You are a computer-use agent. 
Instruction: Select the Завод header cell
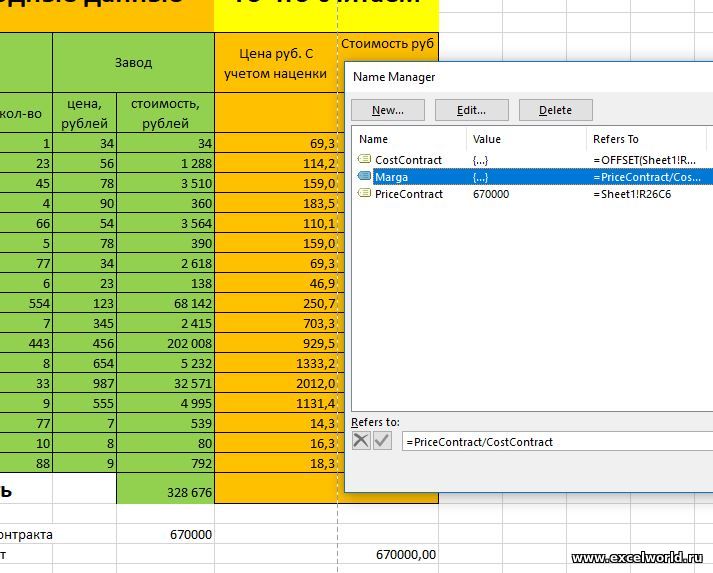(133, 62)
